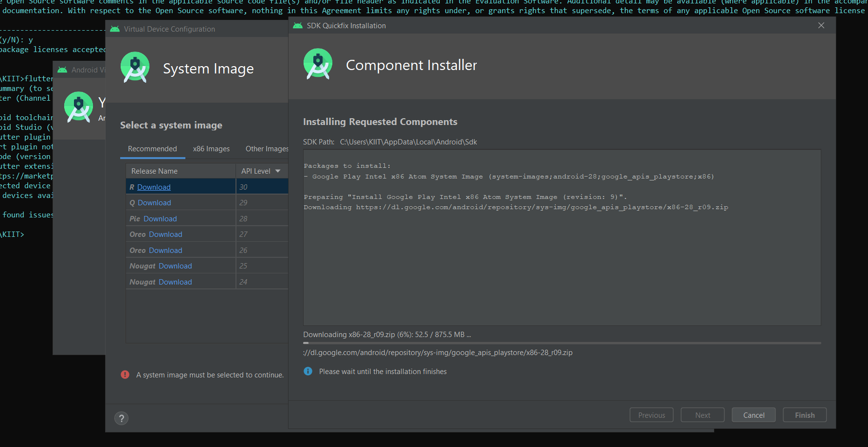Select API level 30 cell
The width and height of the screenshot is (868, 447).
point(262,187)
